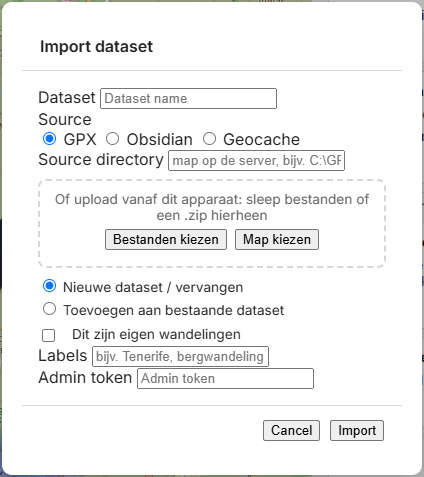Click the 'Source directory' label
Viewport: 424px width, 477px height.
click(101, 160)
